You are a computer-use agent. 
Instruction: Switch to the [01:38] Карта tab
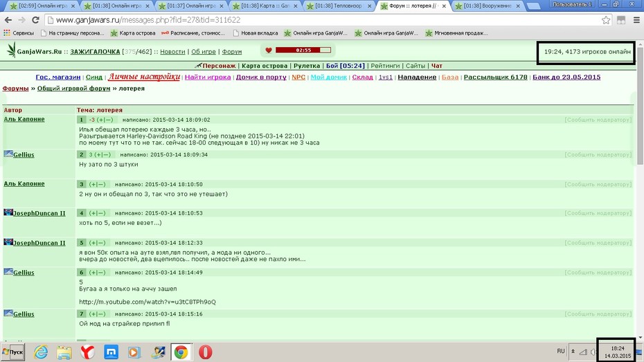[265, 6]
